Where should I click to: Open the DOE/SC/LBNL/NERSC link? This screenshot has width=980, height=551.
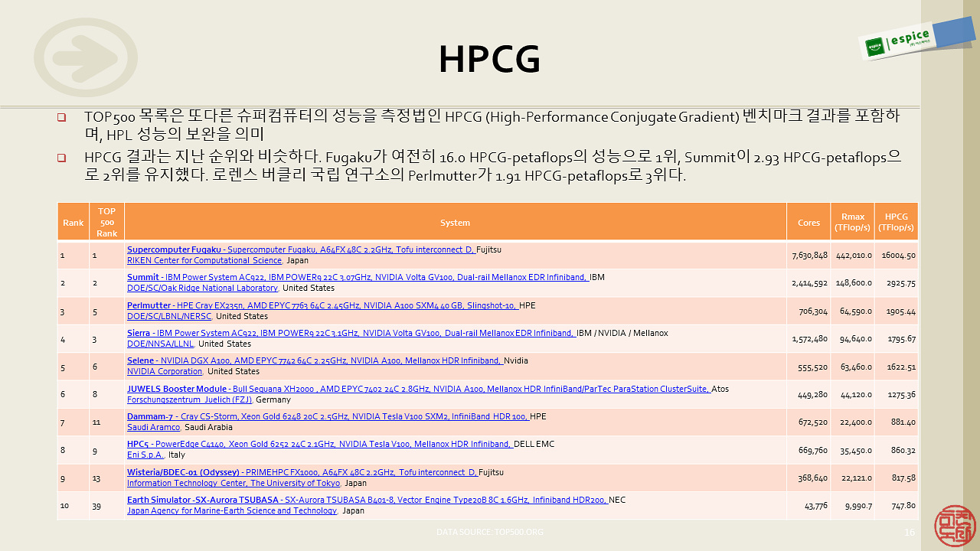point(169,316)
